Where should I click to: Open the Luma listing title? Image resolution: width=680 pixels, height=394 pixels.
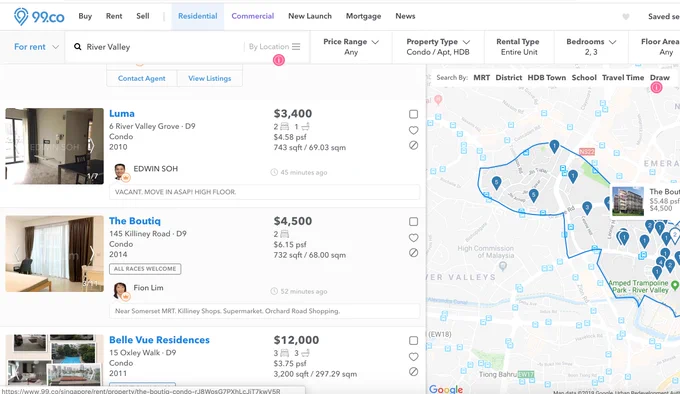tap(122, 114)
